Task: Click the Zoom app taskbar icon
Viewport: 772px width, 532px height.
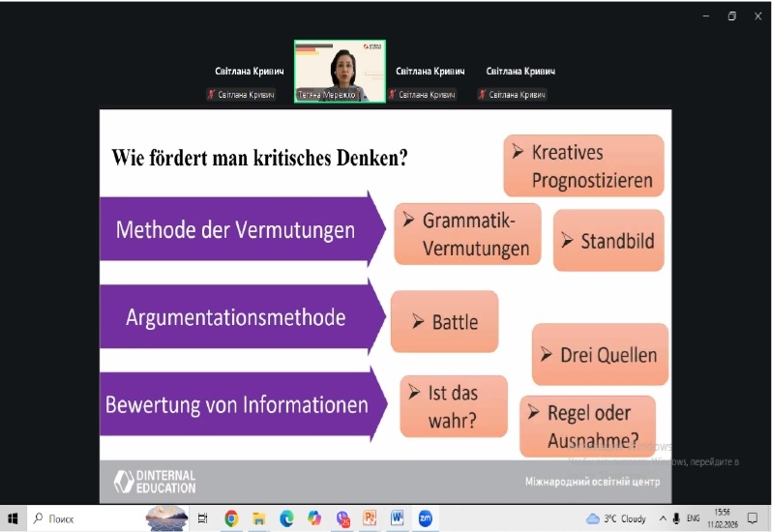Action: tap(425, 518)
